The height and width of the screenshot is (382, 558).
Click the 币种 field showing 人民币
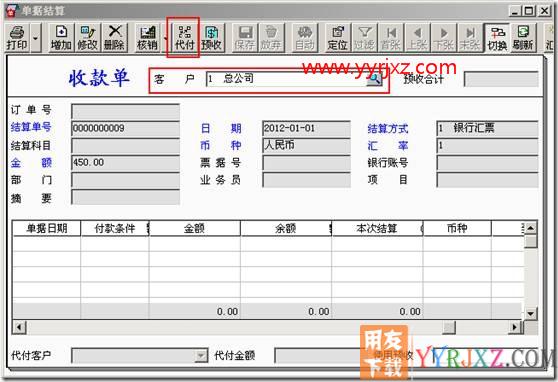click(x=306, y=146)
